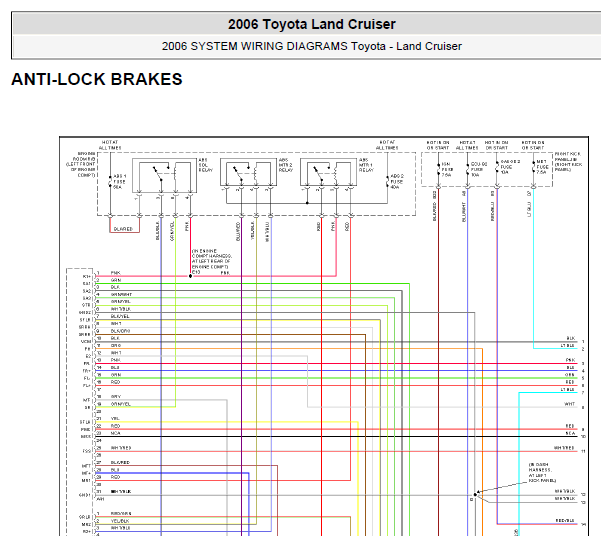Click pin 19 'GRN/YEL' wire label
The width and height of the screenshot is (601, 536).
(x=121, y=404)
